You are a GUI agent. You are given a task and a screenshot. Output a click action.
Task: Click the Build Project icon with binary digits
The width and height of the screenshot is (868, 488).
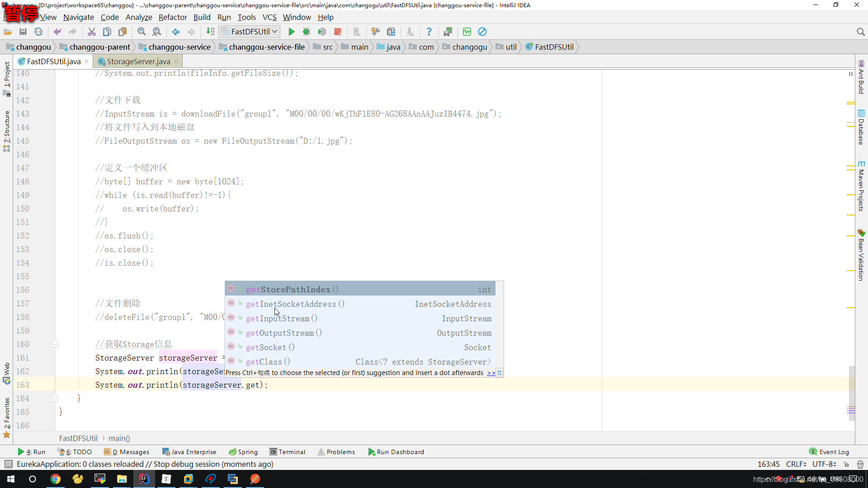coord(210,32)
